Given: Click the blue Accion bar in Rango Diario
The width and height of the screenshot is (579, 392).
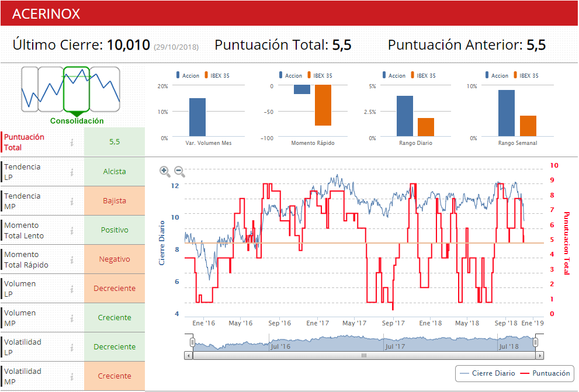Looking at the screenshot, I should pyautogui.click(x=405, y=116).
